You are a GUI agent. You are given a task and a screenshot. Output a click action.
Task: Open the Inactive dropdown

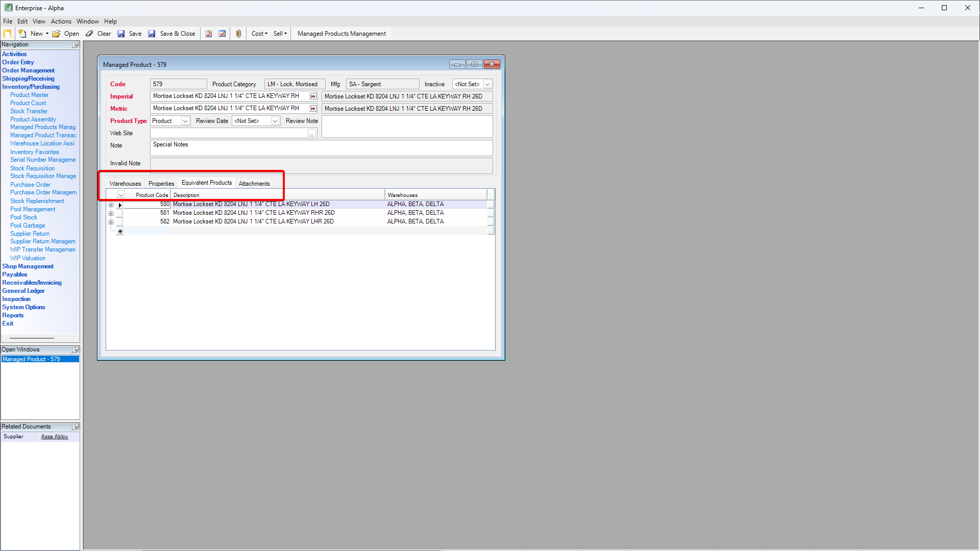point(487,84)
